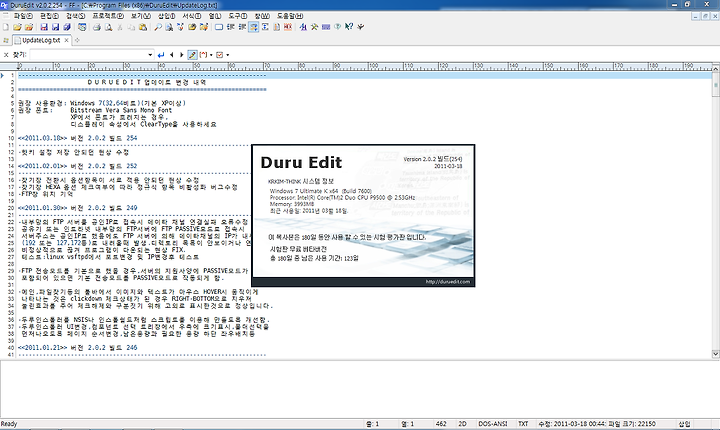Create a new document with the toolbar icon

coord(6,27)
